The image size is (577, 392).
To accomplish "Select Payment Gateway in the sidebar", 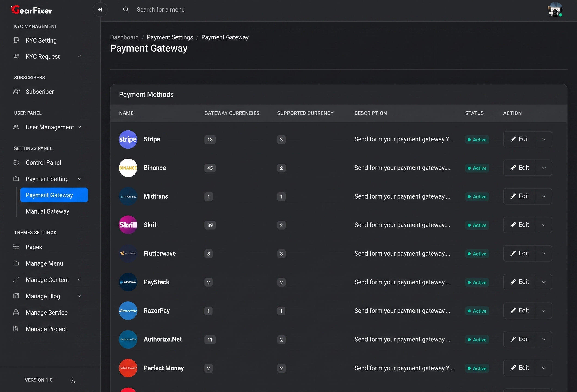I will (54, 195).
